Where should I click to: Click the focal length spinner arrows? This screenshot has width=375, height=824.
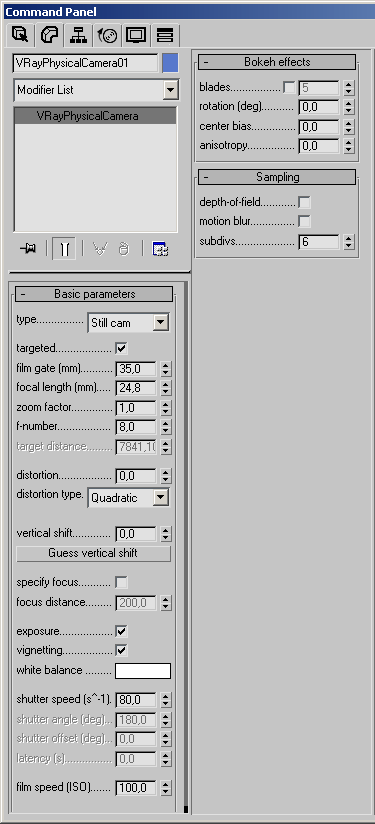click(166, 388)
